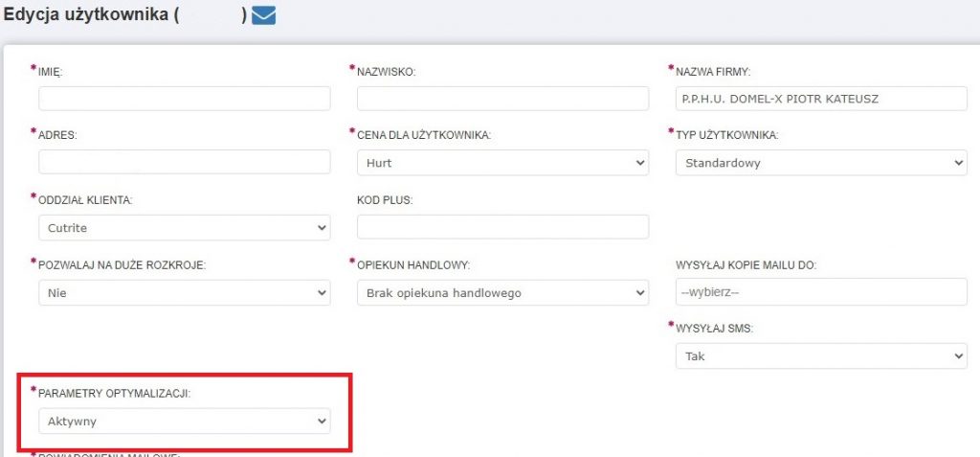Expand the TYP UŻYTKOWNIKA dropdown showing Standardowy
The image size is (980, 457).
pos(821,163)
